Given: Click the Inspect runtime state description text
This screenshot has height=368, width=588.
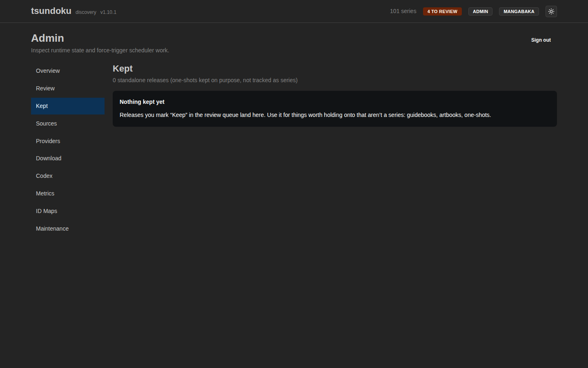Looking at the screenshot, I should (100, 50).
